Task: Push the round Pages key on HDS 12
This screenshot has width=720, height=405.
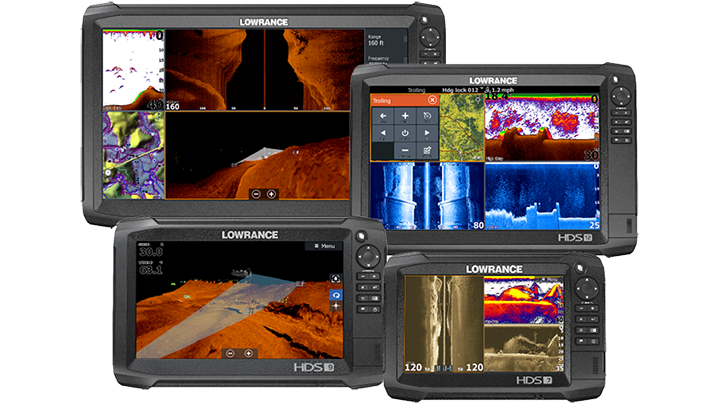Action: 615,80
